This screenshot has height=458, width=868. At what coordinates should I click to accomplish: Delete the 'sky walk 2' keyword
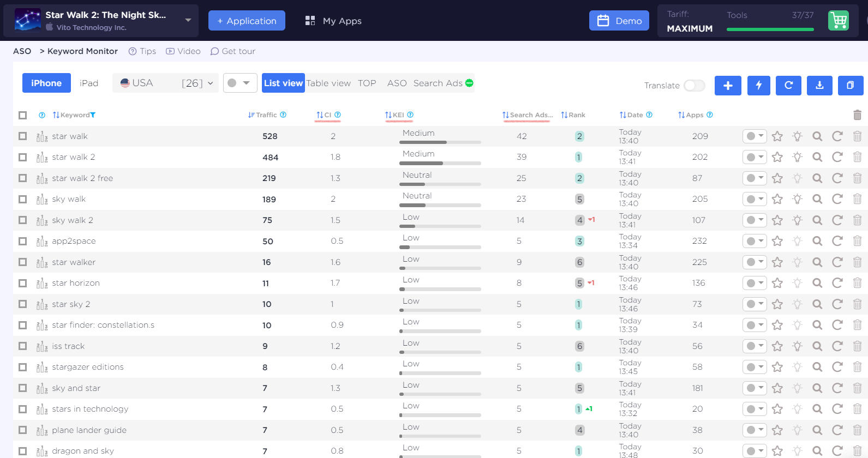[857, 220]
